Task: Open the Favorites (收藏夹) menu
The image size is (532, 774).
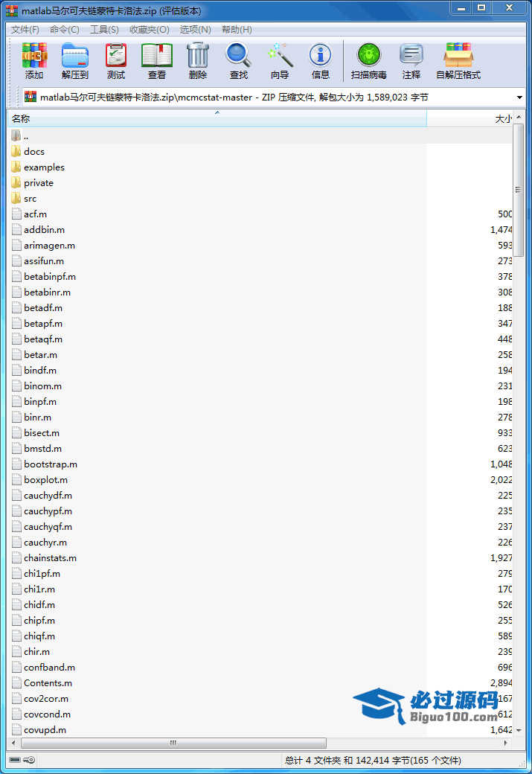Action: tap(150, 30)
